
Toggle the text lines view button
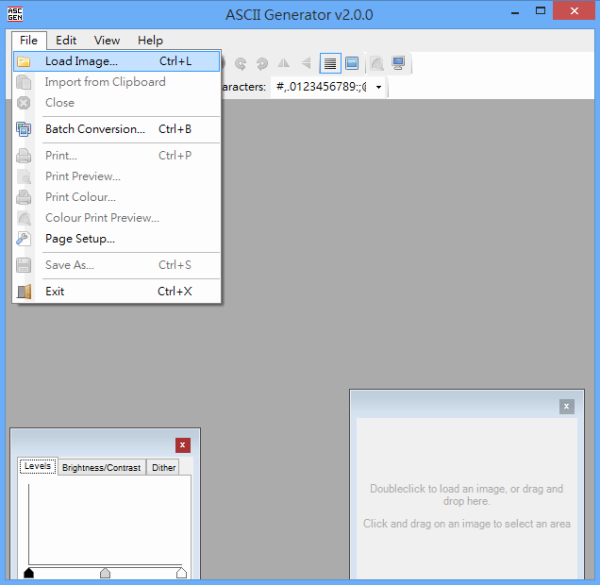click(x=330, y=63)
